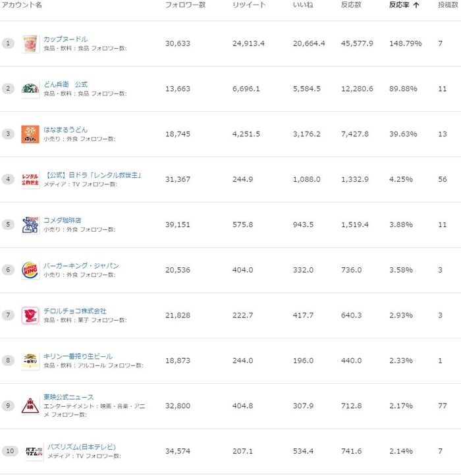
Task: Open the キリン一番搾り生ビール account link
Action: 78,356
